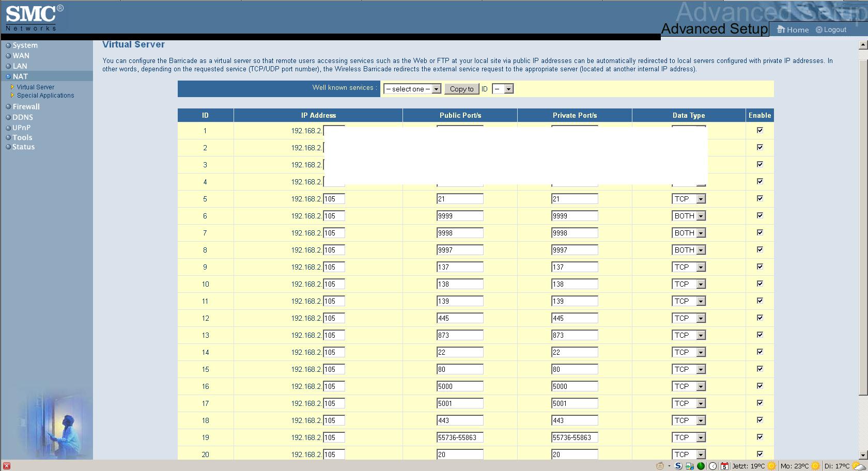Click the IP address field for ID 17
This screenshot has height=471, width=868.
334,403
